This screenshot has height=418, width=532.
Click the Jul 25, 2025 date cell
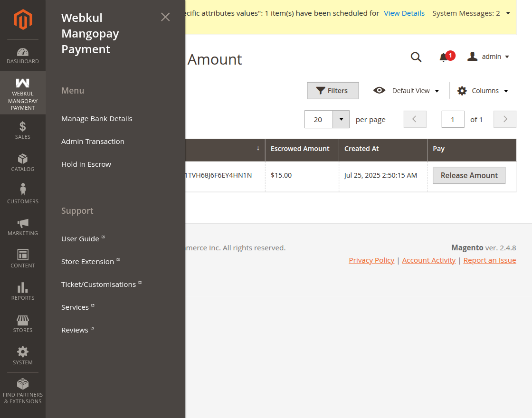[383, 175]
